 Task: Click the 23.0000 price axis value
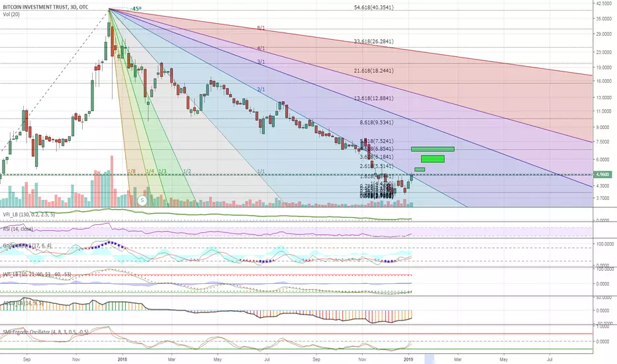[x=604, y=52]
